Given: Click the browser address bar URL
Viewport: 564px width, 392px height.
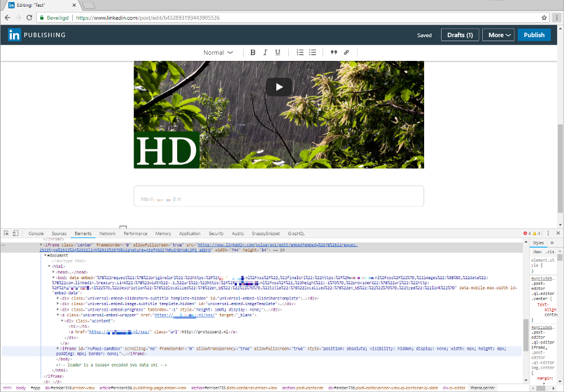Looking at the screenshot, I should [148, 17].
